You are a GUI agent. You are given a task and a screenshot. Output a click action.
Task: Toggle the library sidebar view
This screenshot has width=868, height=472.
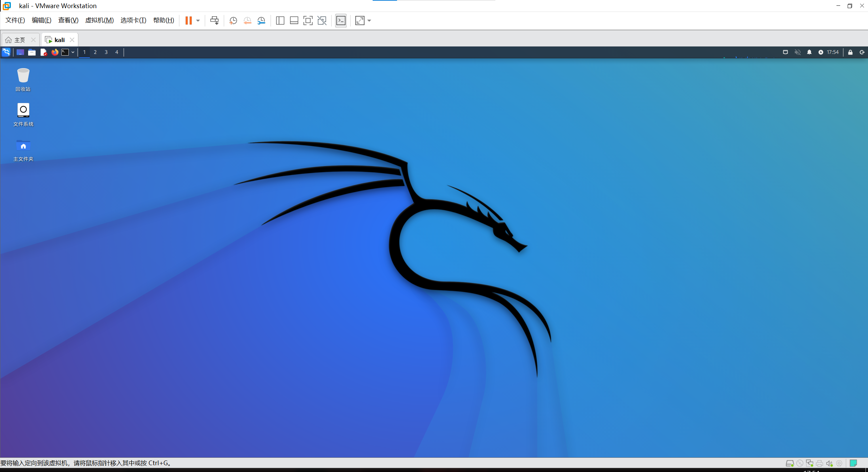(x=280, y=21)
